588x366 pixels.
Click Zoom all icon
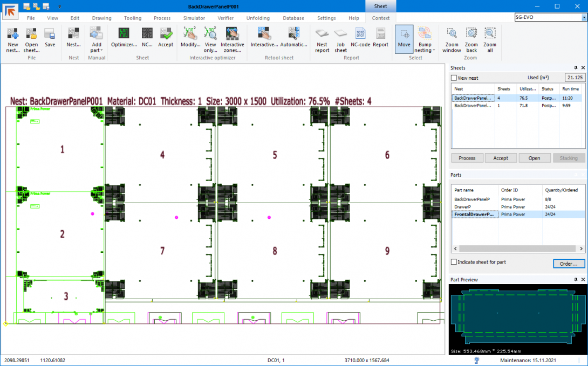pyautogui.click(x=490, y=34)
